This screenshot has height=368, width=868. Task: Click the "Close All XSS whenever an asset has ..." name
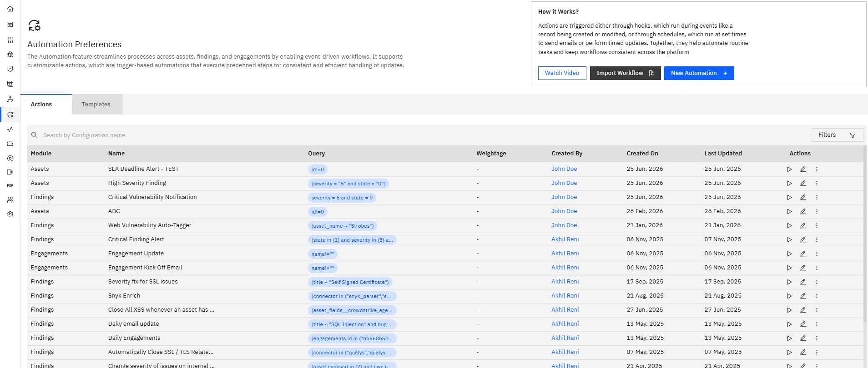coord(161,310)
